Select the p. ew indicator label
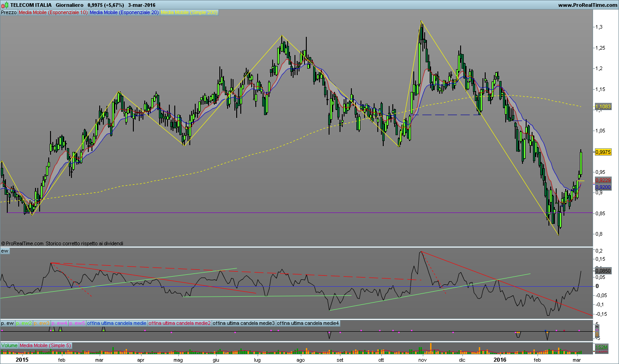 [x=8, y=323]
